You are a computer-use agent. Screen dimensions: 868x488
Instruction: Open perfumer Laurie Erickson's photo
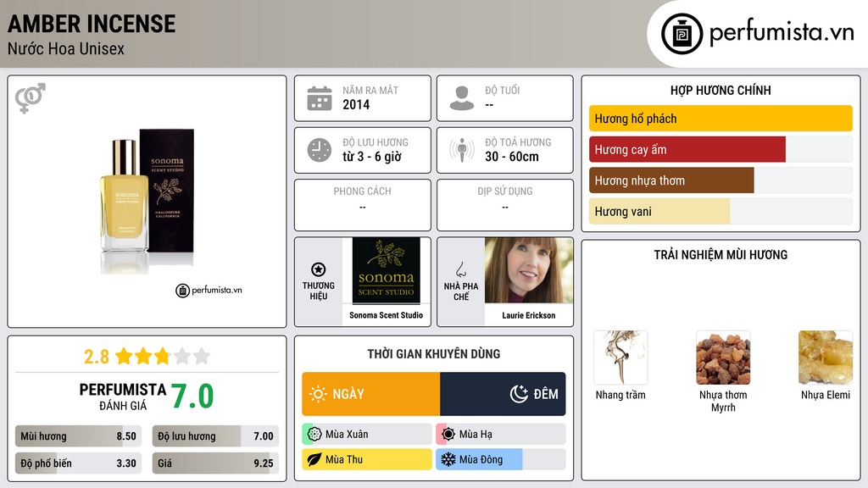529,270
